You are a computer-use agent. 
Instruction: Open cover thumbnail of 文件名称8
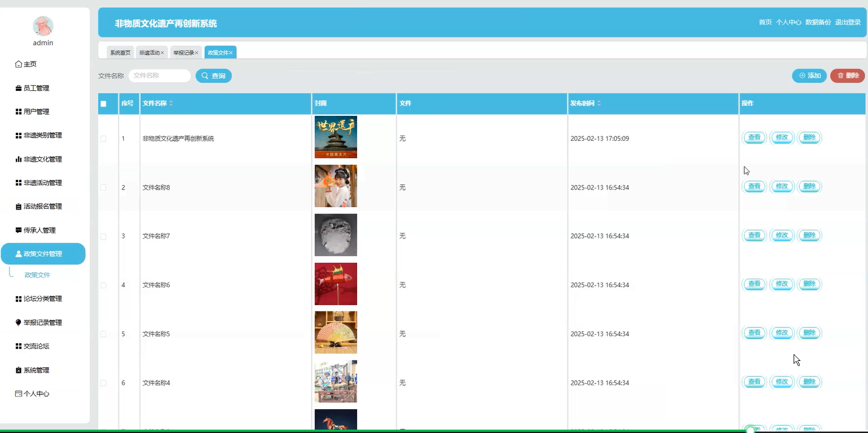pos(336,186)
